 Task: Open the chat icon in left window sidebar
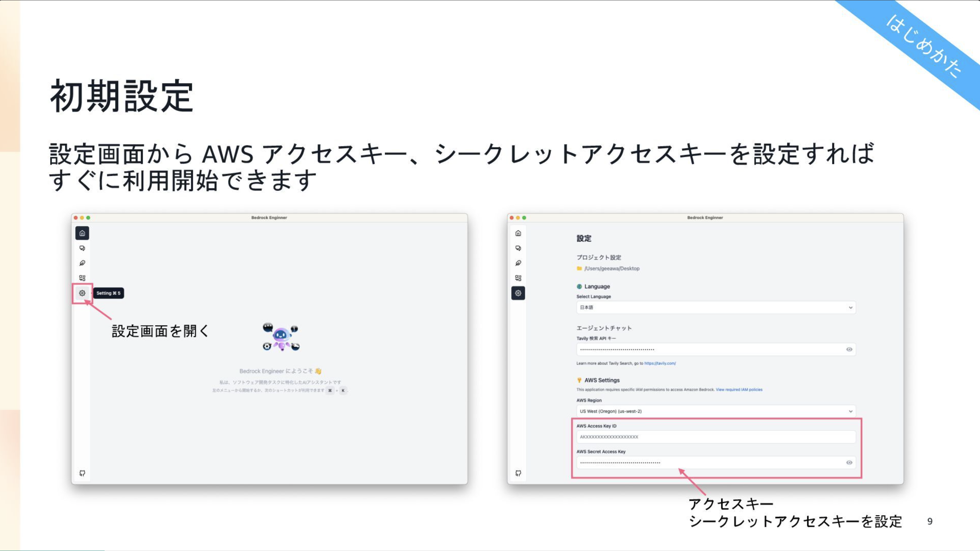(x=82, y=248)
